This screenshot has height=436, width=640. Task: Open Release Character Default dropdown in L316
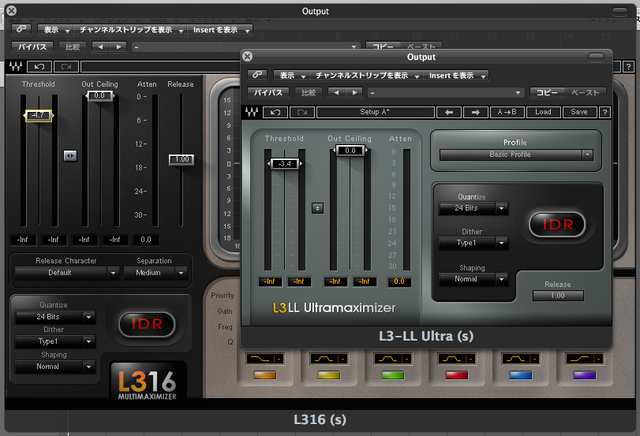click(67, 272)
